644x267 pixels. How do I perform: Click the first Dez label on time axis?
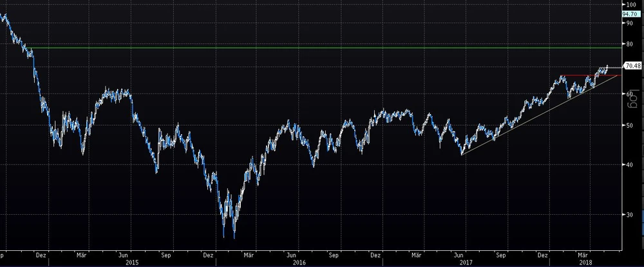coord(41,254)
